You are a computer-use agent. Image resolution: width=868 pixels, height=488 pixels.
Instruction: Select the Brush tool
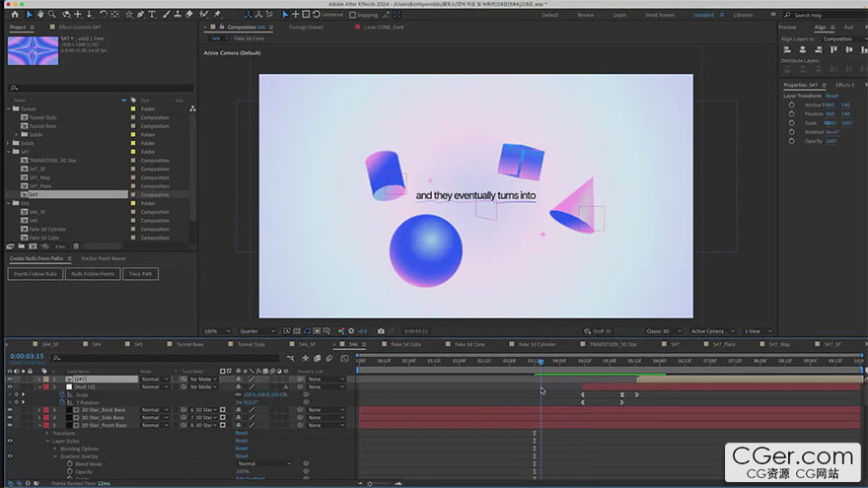point(166,15)
